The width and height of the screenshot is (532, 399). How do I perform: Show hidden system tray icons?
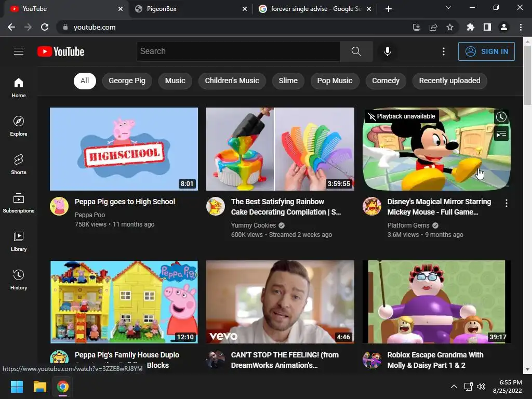coord(454,387)
